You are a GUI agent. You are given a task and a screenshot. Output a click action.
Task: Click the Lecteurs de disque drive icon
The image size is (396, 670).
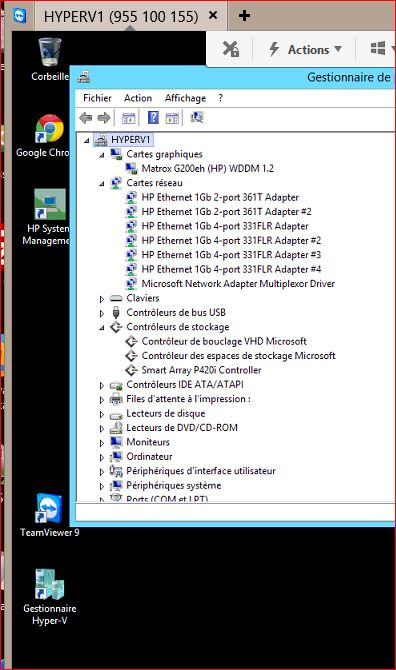116,414
